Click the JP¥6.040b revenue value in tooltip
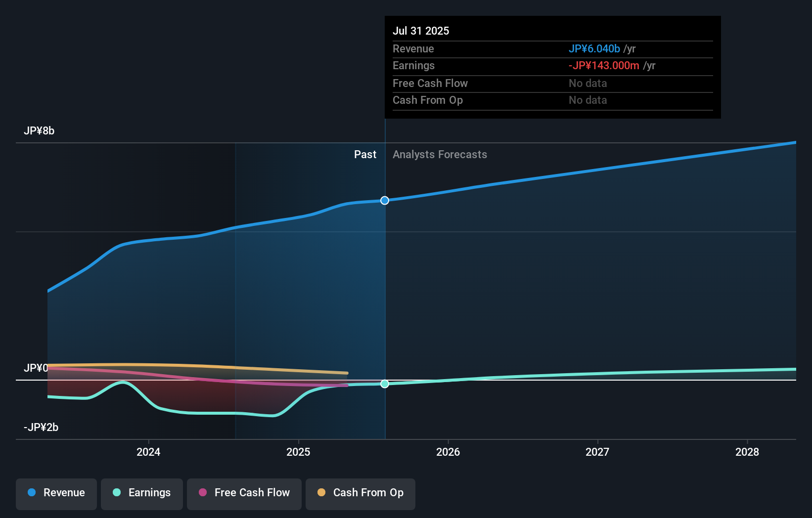The image size is (812, 518). tap(594, 48)
